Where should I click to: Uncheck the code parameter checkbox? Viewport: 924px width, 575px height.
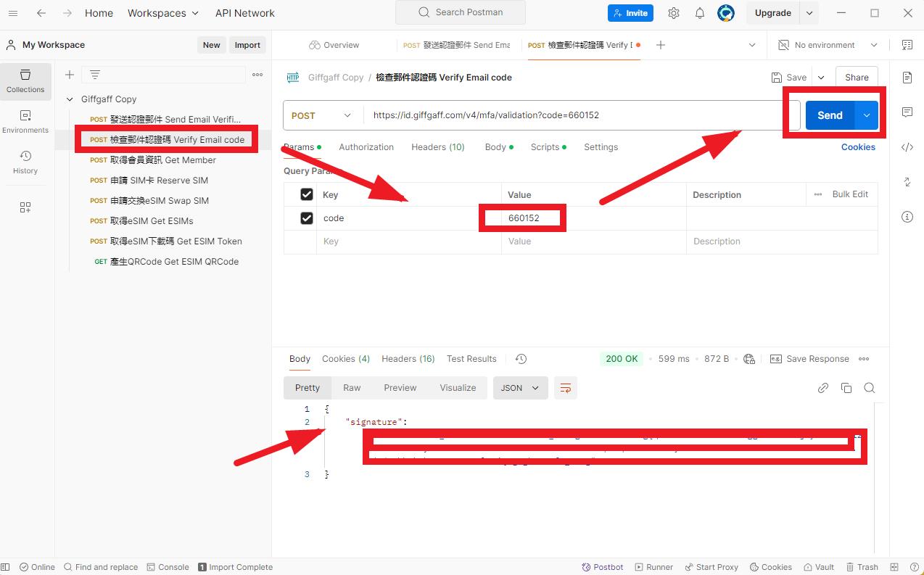tap(307, 218)
